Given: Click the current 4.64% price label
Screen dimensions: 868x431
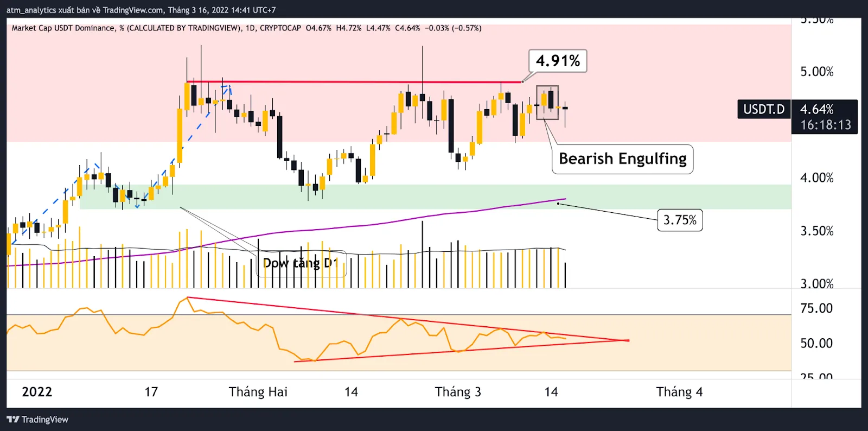Looking at the screenshot, I should point(817,109).
